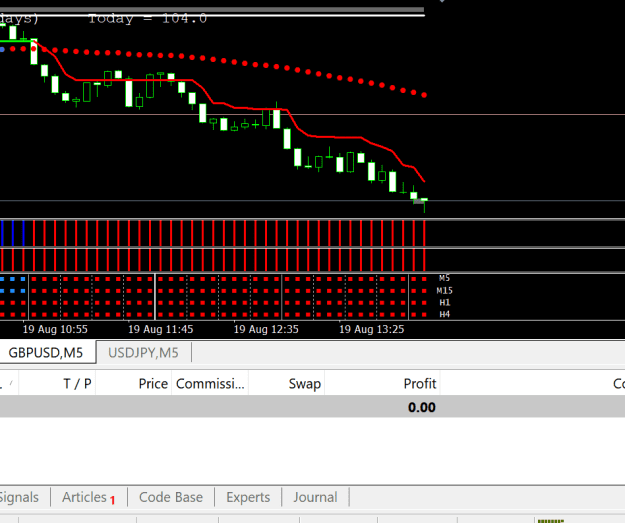The height and width of the screenshot is (523, 625).
Task: Open the Articles terminal tab
Action: tap(88, 497)
